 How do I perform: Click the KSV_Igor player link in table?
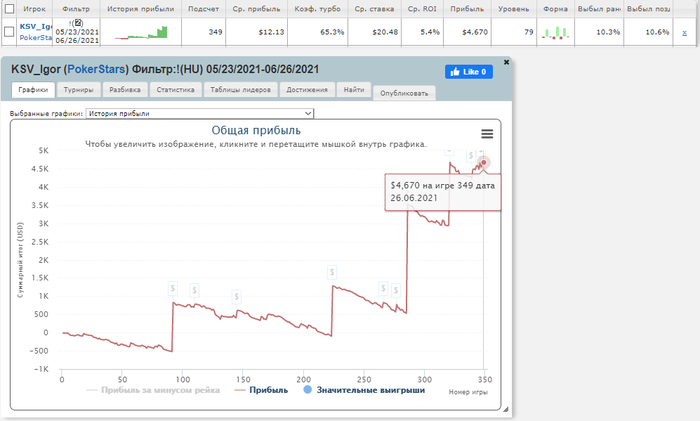click(36, 26)
